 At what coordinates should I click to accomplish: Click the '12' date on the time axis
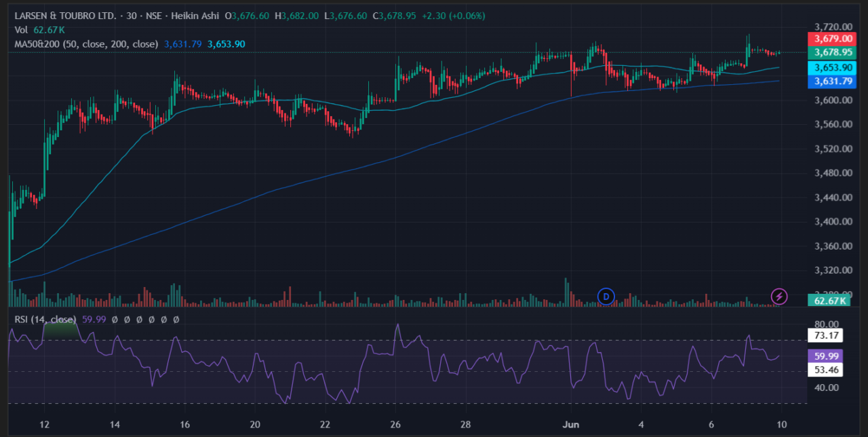[x=44, y=425]
